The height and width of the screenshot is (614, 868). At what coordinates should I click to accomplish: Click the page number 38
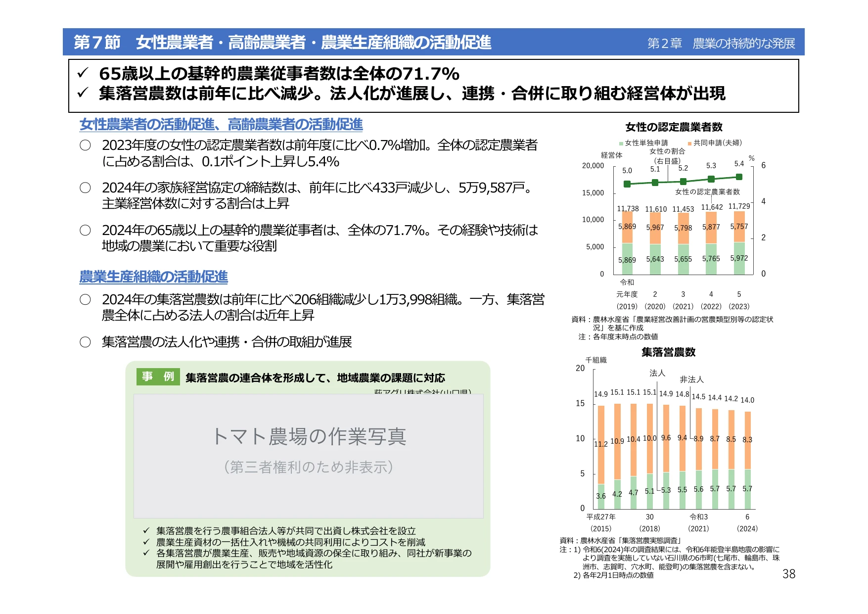[789, 574]
